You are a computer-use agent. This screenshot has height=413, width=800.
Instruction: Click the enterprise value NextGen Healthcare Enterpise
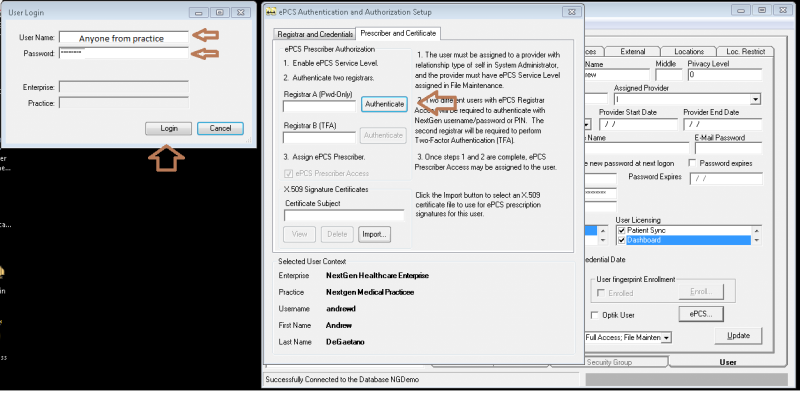(x=377, y=276)
